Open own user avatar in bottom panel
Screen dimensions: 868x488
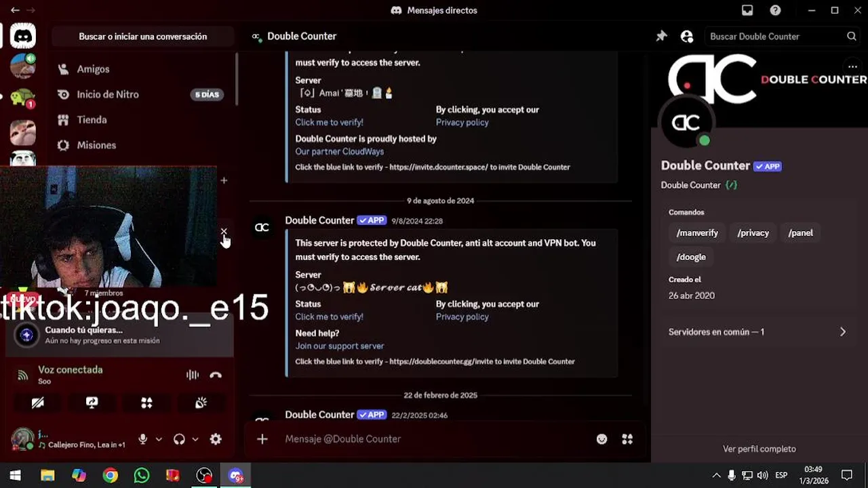coord(22,439)
